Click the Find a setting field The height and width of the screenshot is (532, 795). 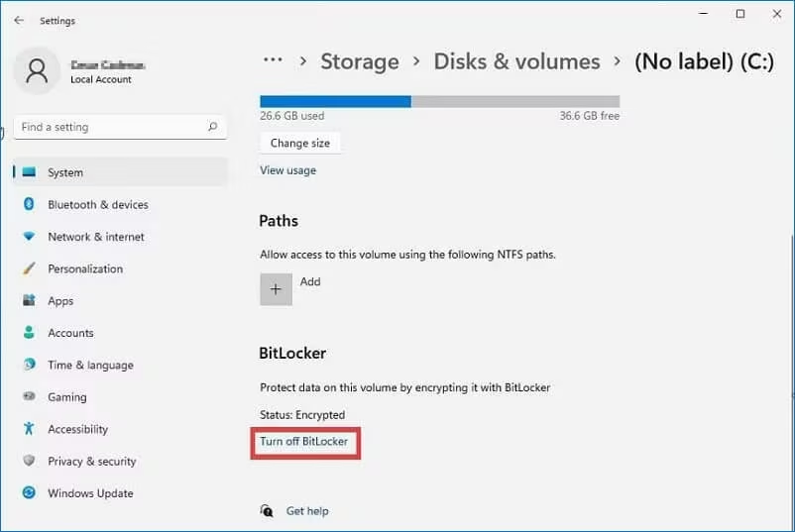120,127
